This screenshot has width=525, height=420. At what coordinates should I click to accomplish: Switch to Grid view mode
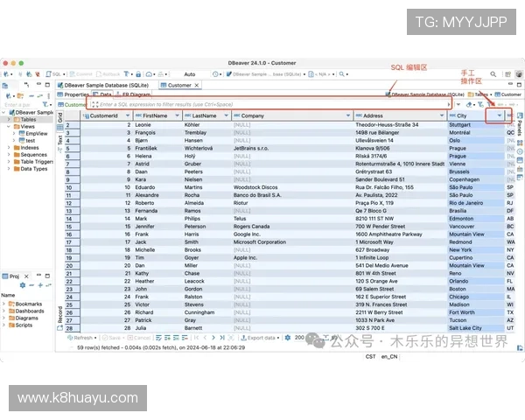click(x=59, y=122)
